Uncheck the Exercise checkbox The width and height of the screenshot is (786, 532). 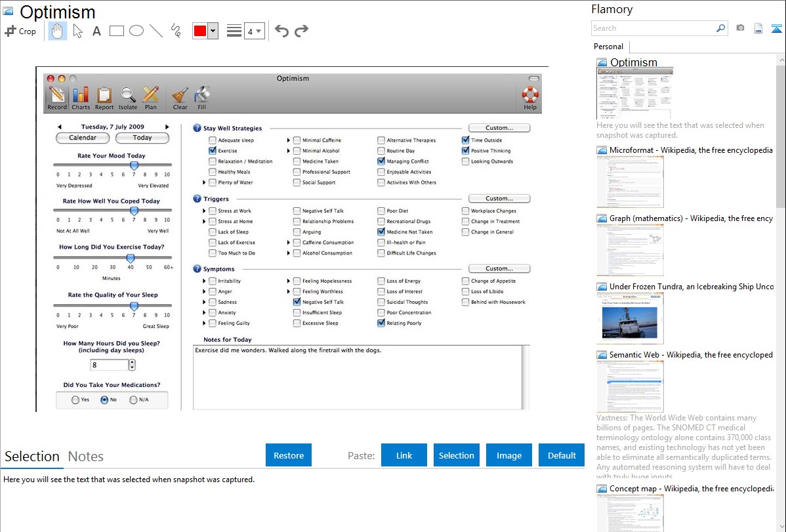212,151
